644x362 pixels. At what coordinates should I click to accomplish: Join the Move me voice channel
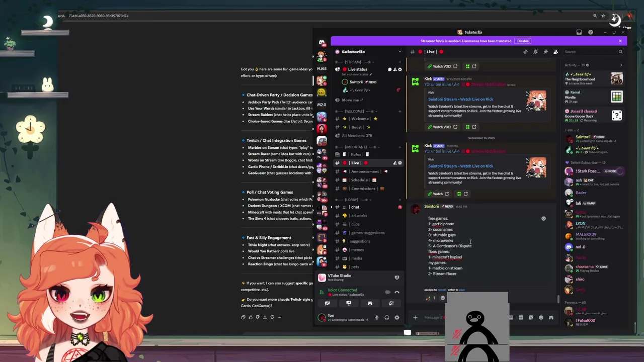click(x=367, y=100)
